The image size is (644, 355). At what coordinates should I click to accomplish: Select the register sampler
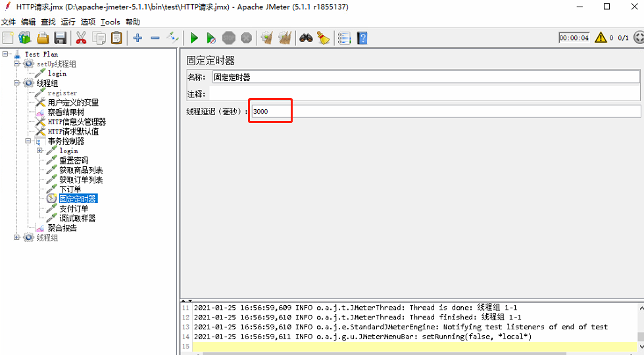pyautogui.click(x=62, y=93)
